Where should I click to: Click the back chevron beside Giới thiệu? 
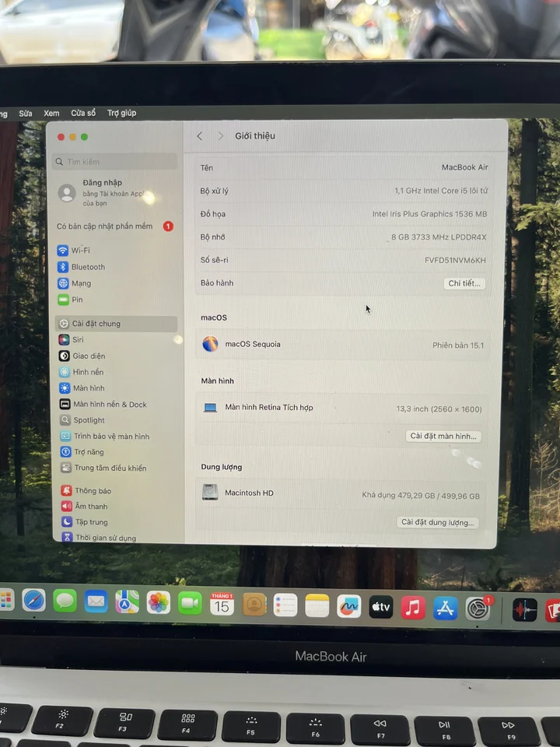click(x=200, y=136)
